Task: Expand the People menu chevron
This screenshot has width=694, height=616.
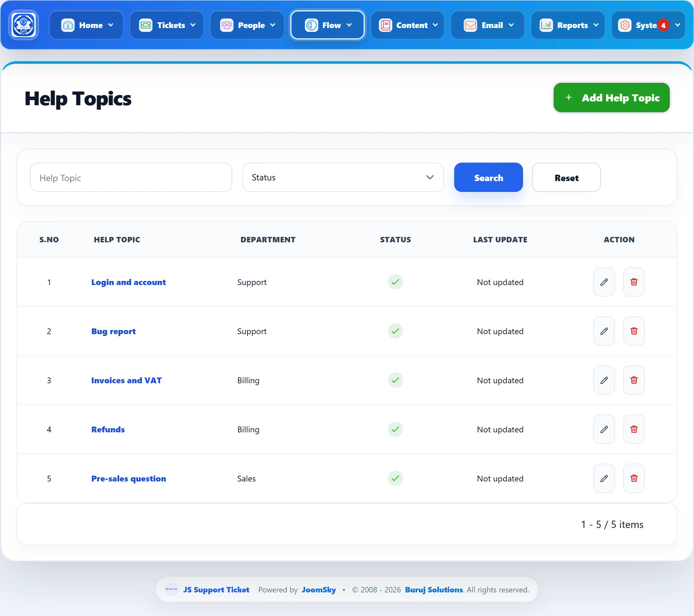Action: coord(273,25)
